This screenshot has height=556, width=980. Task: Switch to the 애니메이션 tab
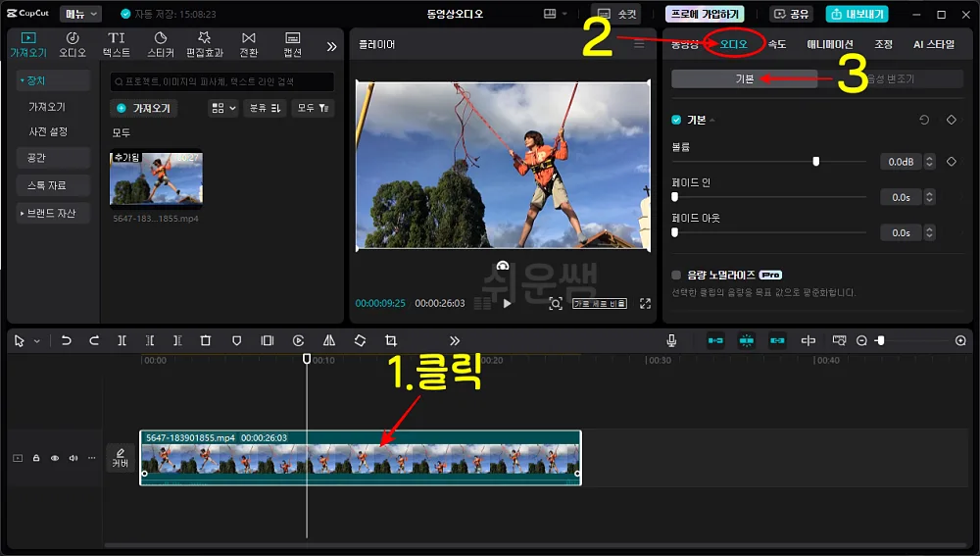click(x=830, y=44)
